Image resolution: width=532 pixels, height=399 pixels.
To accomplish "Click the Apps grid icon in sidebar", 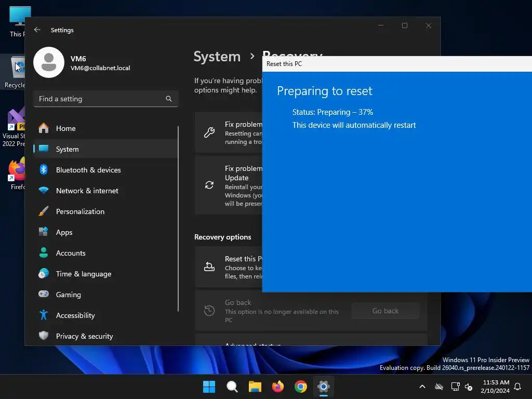I will [x=44, y=232].
